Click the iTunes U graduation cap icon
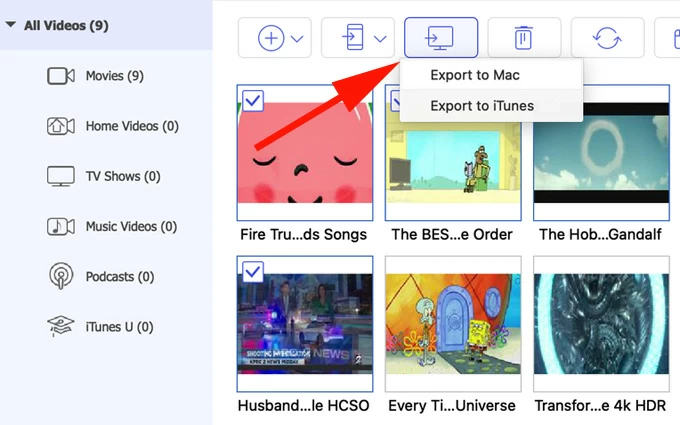680x425 pixels. click(x=61, y=326)
